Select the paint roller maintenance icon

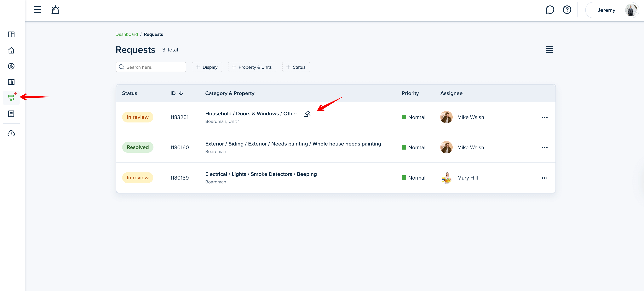point(11,98)
